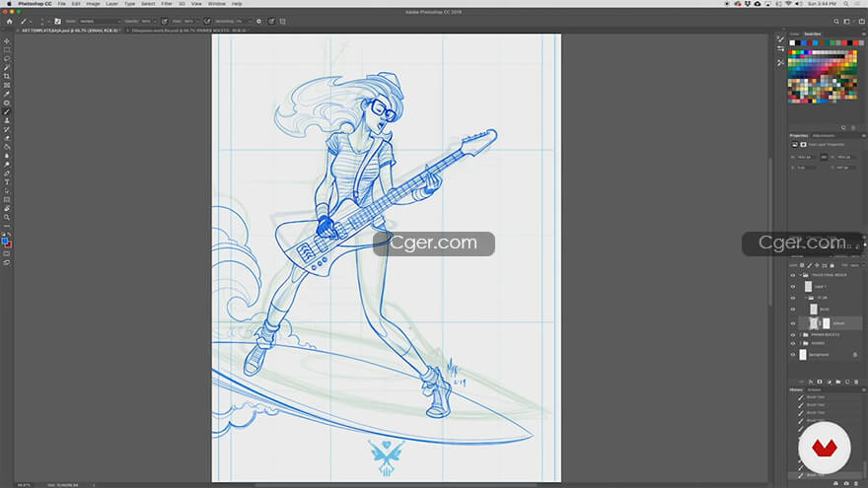Select the Crop tool

[7, 76]
